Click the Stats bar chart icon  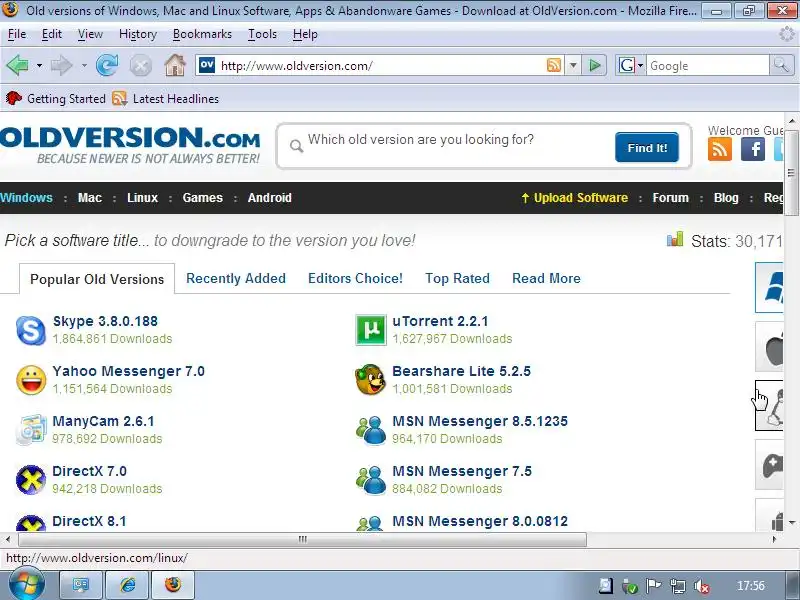pyautogui.click(x=674, y=239)
